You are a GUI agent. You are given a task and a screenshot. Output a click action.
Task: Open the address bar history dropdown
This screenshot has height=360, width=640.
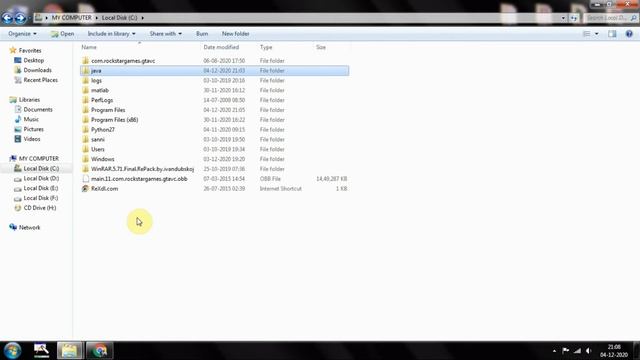(563, 18)
